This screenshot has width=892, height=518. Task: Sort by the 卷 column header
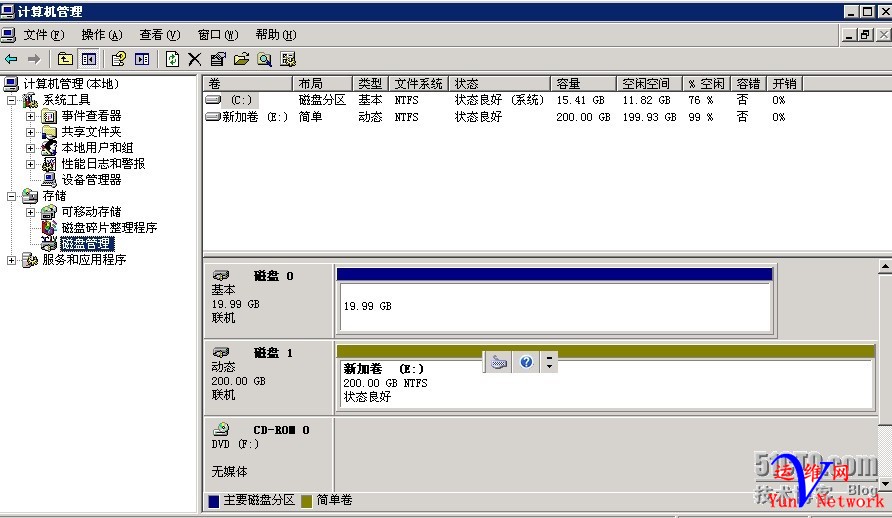247,84
